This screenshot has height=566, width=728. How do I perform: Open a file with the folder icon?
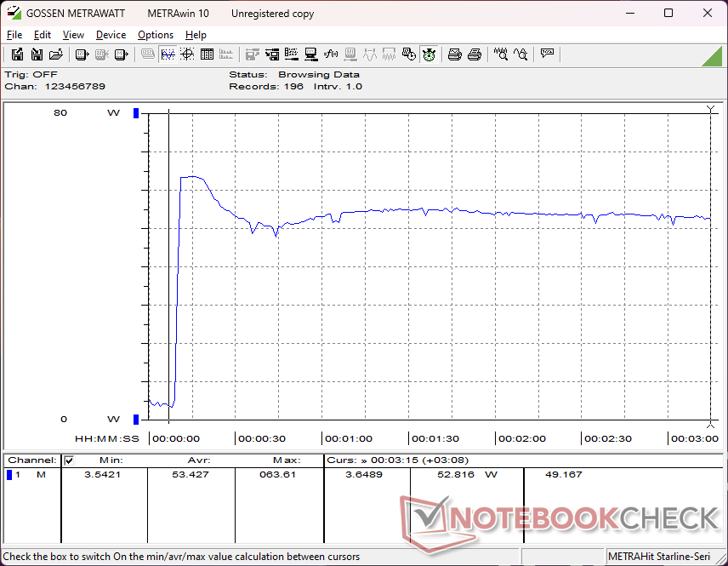coord(56,54)
